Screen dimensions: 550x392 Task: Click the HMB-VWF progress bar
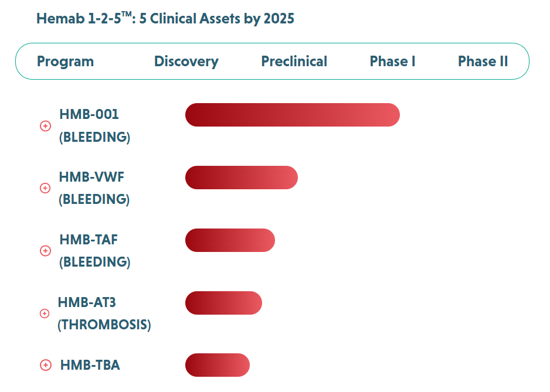[x=241, y=178]
